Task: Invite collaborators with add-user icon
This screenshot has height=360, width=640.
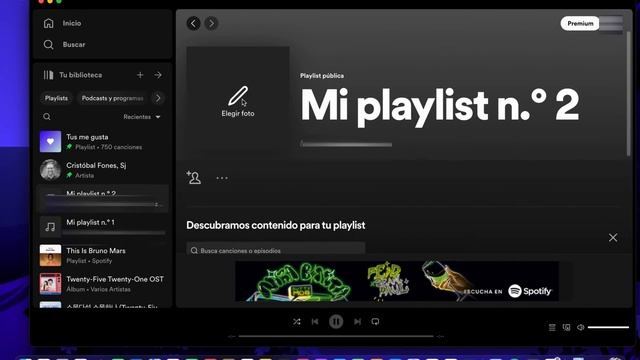Action: [x=193, y=178]
